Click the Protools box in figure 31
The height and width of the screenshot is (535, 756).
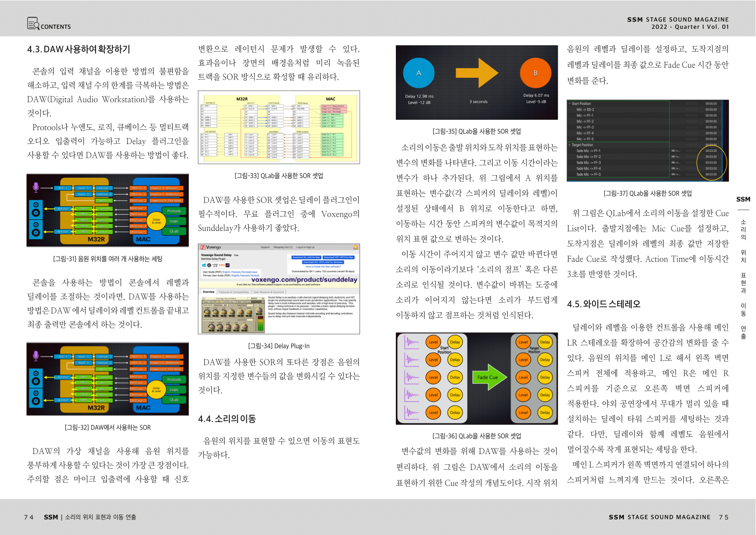pyautogui.click(x=174, y=211)
